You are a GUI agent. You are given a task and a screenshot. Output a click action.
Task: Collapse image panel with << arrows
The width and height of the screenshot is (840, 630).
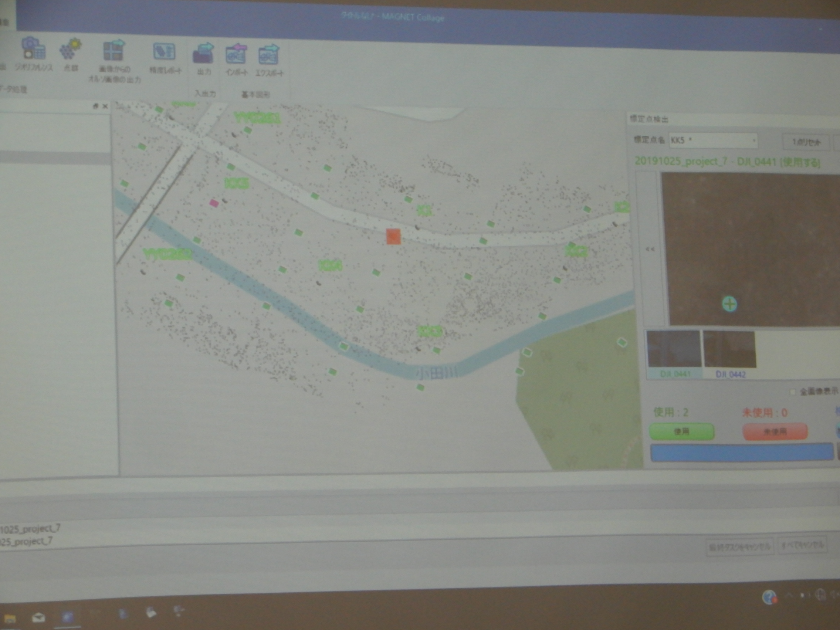coord(650,249)
